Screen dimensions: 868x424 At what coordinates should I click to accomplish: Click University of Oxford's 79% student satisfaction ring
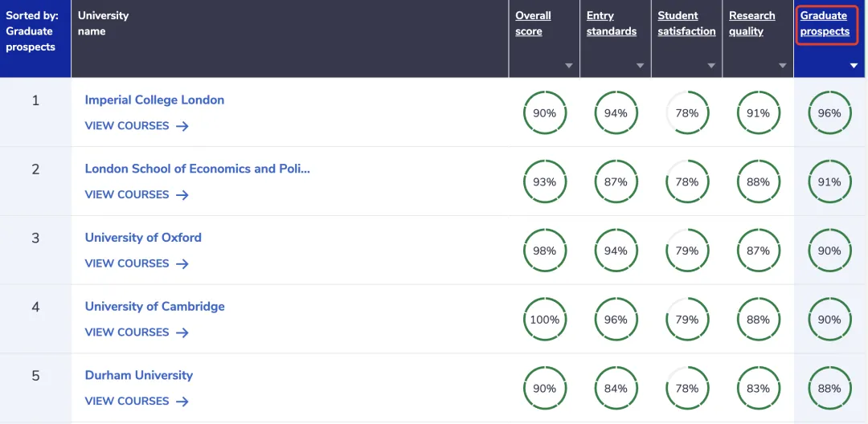(687, 251)
